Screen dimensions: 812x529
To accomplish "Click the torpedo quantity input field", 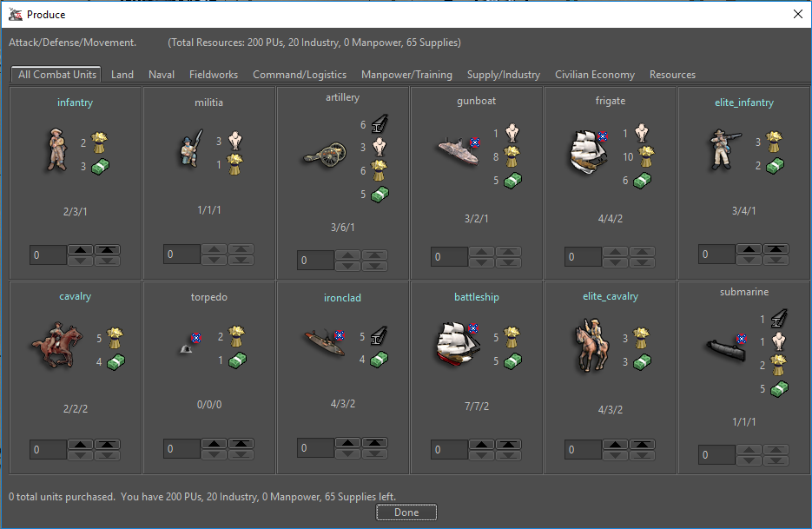I will 181,449.
